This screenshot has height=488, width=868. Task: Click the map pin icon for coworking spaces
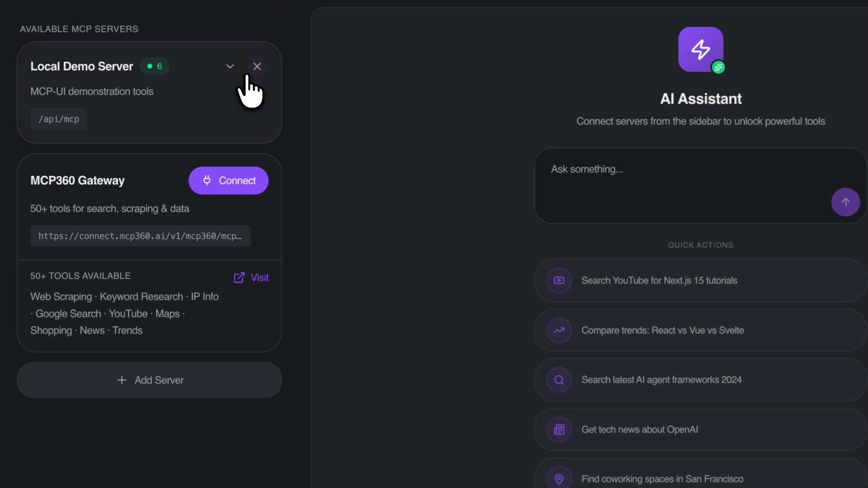(x=559, y=478)
